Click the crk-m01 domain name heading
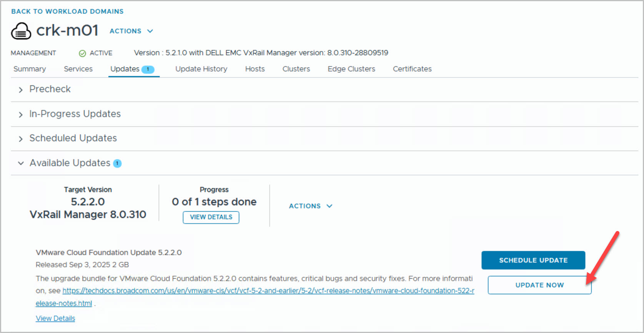644x333 pixels. [x=67, y=30]
